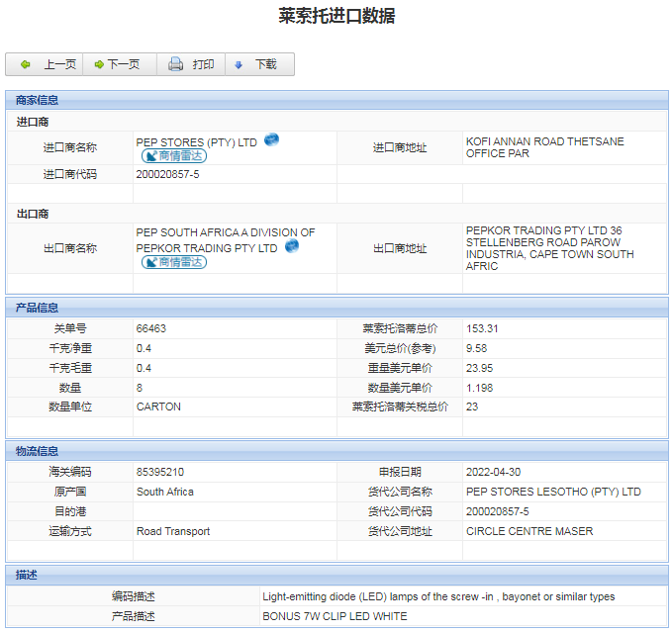Click forwarder name PEP STORES LESOTHO (PTY) LTD
Screen dimensions: 672x632
[553, 492]
